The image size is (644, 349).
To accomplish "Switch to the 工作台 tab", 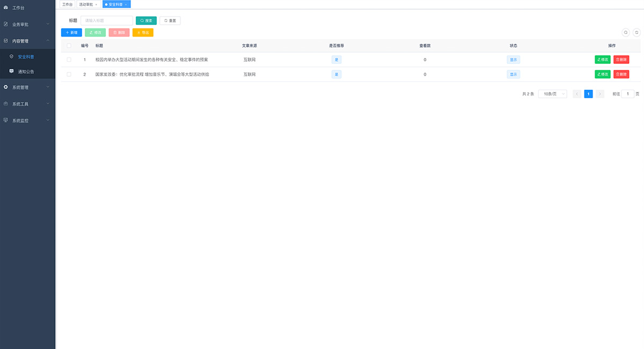I will pos(67,4).
